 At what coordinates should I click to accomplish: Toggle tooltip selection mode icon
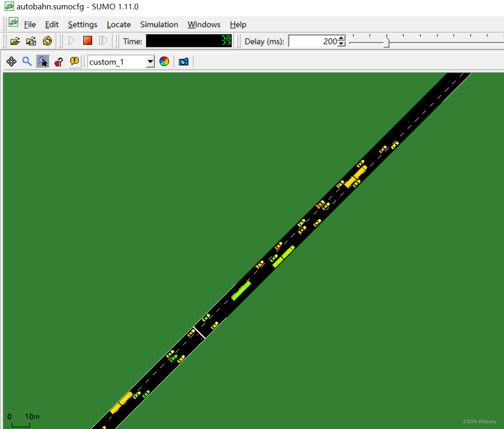tap(43, 61)
